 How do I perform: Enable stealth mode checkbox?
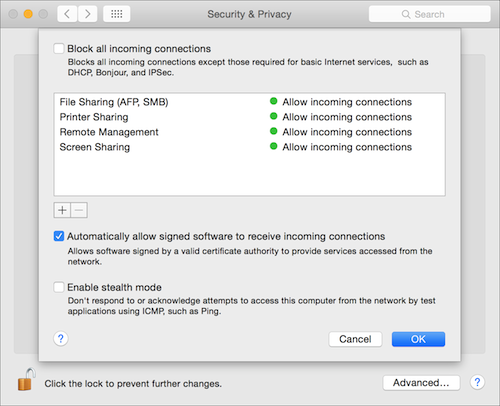tap(59, 287)
